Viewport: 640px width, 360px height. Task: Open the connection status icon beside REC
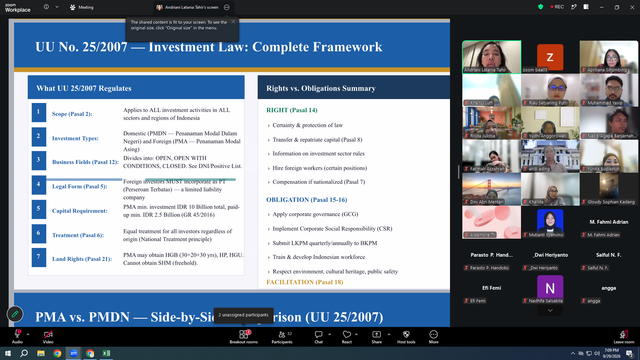[574, 7]
